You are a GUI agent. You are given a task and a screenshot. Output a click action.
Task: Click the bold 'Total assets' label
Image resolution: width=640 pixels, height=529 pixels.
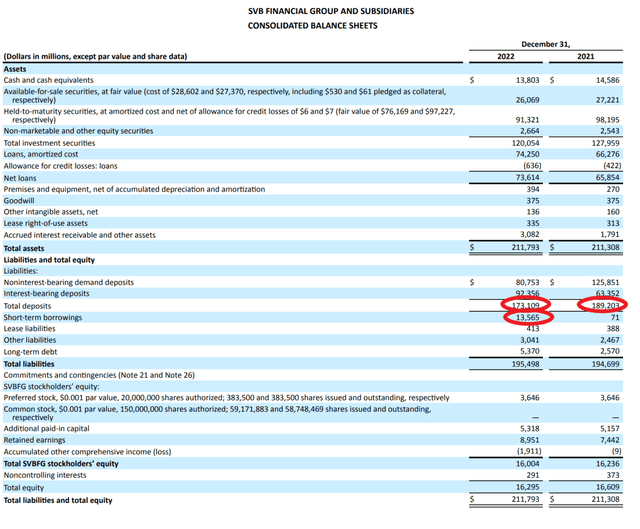[x=24, y=248]
